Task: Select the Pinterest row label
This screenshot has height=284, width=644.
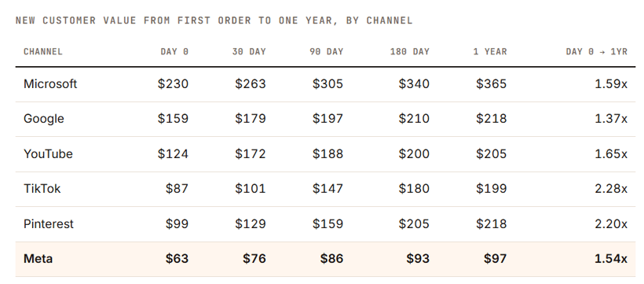Action: 49,224
